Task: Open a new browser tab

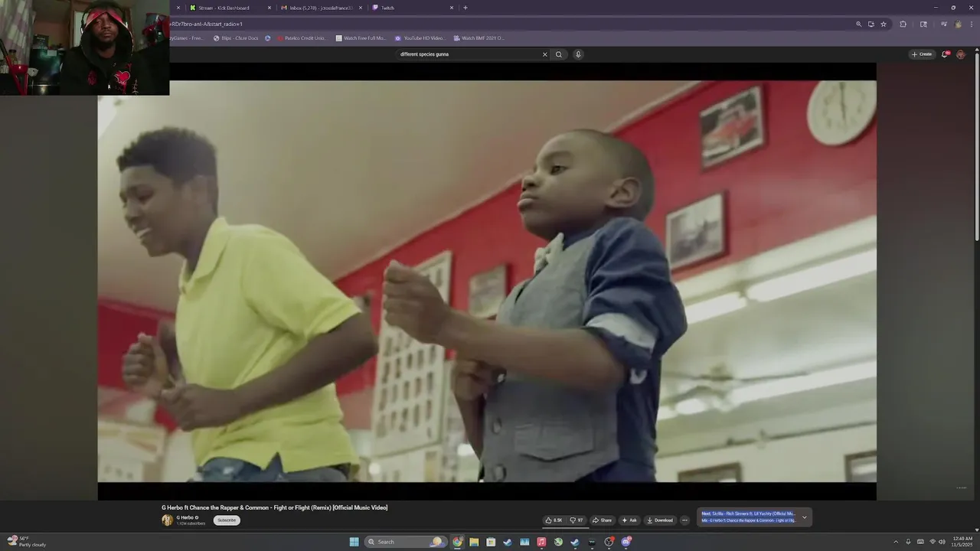Action: (x=465, y=8)
